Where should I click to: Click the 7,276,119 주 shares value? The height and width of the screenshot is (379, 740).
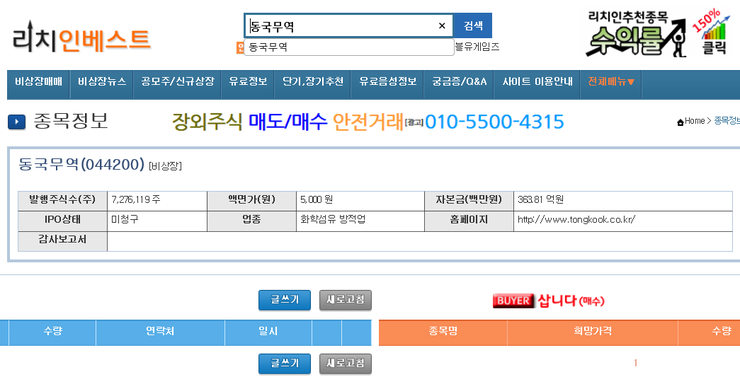click(x=135, y=200)
